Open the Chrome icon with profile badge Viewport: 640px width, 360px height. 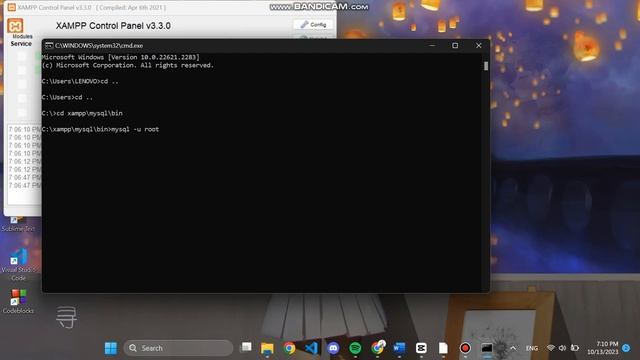tap(378, 347)
